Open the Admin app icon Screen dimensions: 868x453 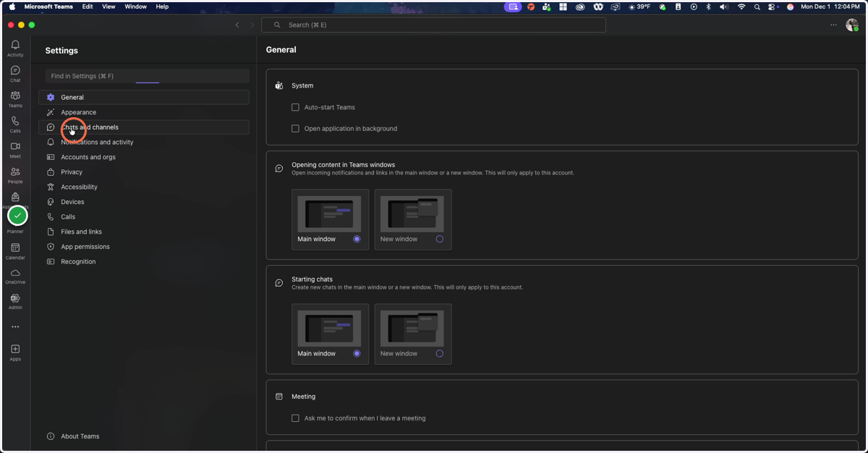point(15,302)
